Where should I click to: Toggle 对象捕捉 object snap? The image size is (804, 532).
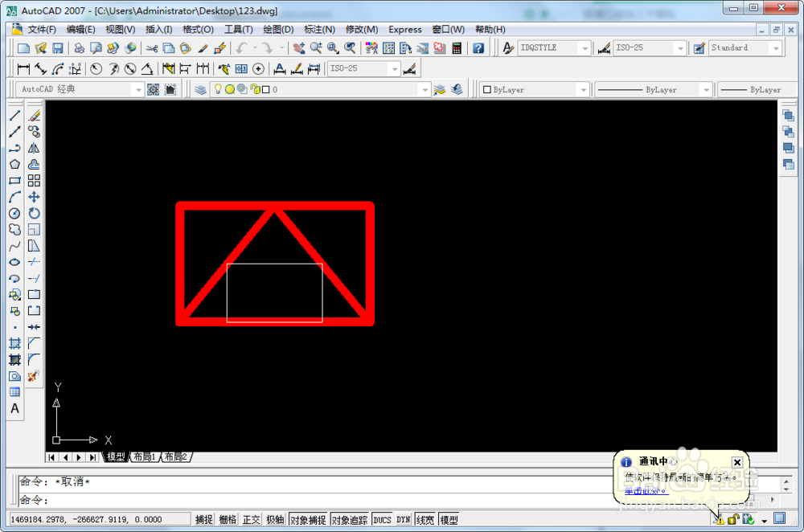(x=308, y=520)
